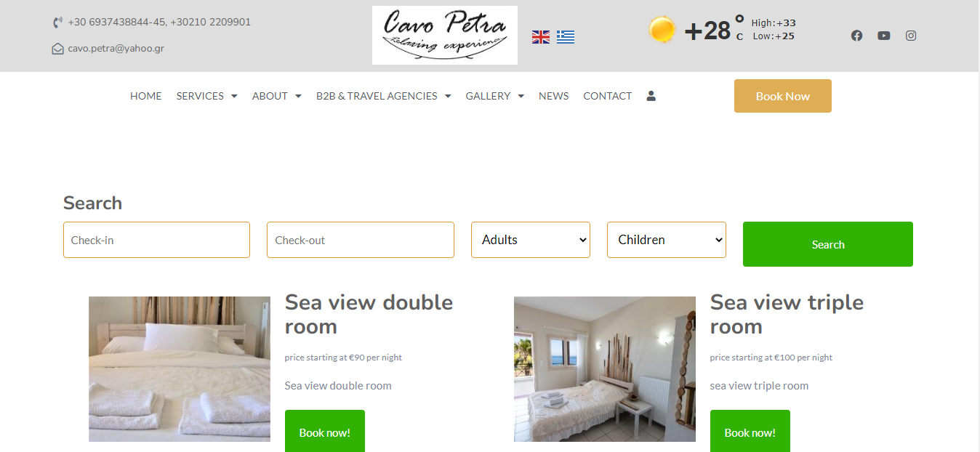The width and height of the screenshot is (980, 452).
Task: Expand the Services menu
Action: pyautogui.click(x=206, y=96)
